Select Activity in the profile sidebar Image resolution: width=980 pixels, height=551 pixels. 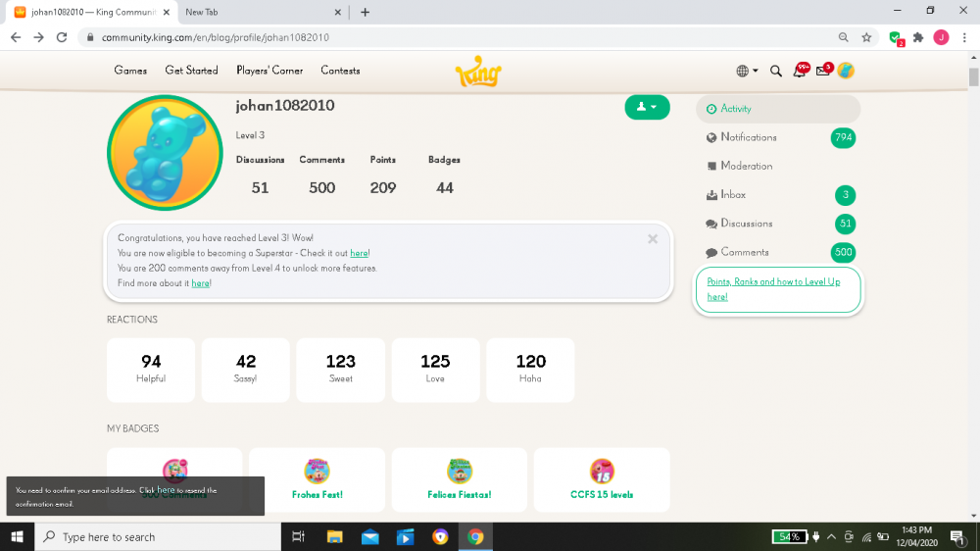(x=778, y=109)
